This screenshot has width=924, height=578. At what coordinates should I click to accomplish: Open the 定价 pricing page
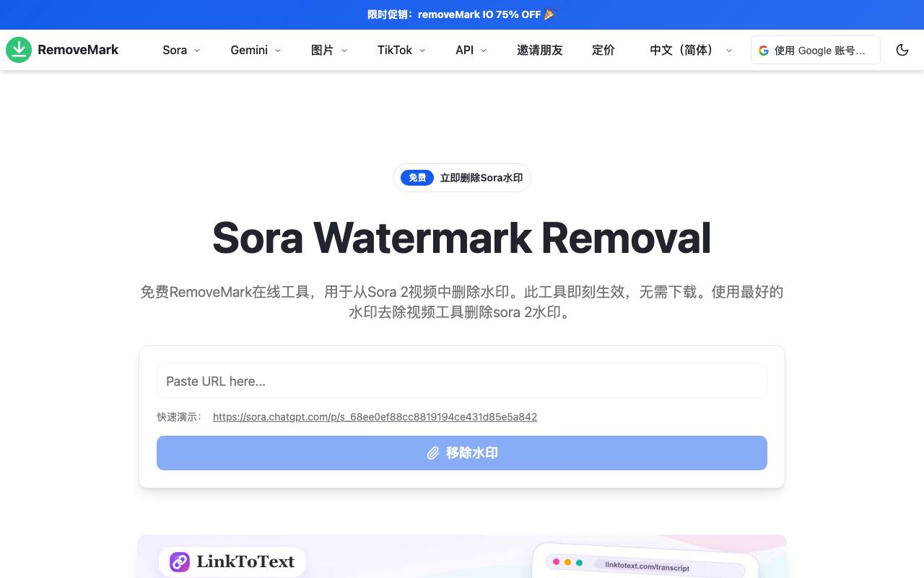coord(603,50)
